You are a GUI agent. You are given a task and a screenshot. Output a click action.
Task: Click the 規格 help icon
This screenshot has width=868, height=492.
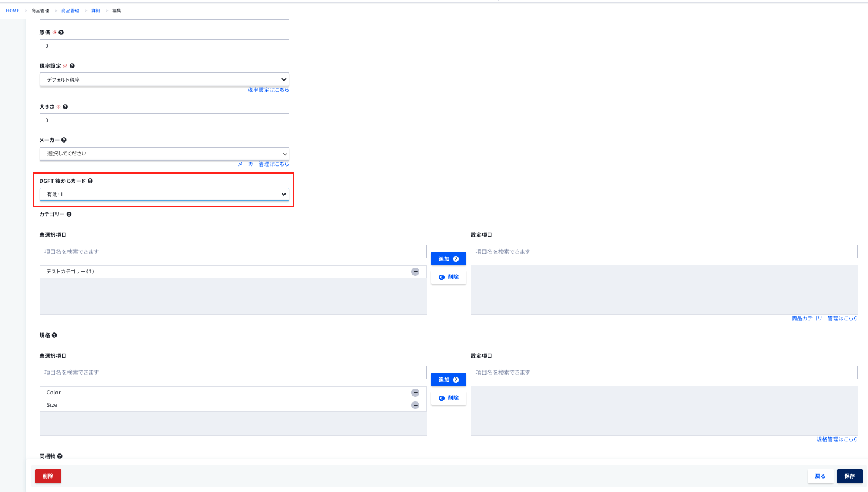click(54, 335)
